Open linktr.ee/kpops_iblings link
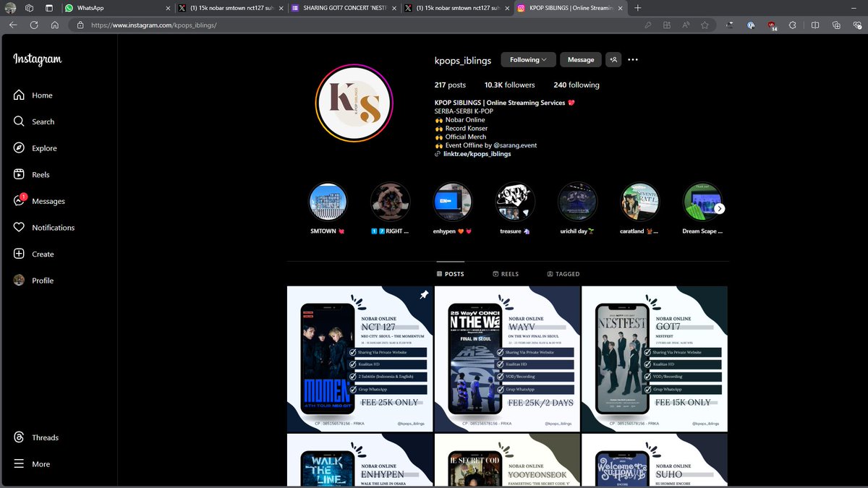The image size is (868, 488). (x=477, y=154)
